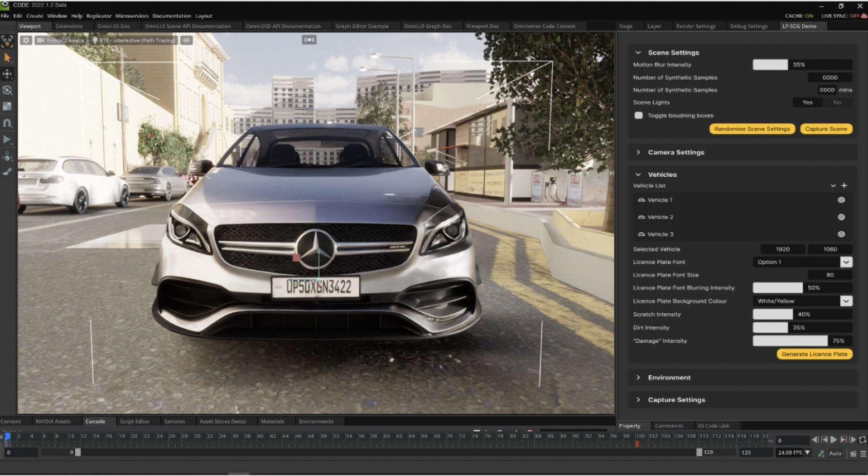Switch to Script Editor tab

coord(134,421)
